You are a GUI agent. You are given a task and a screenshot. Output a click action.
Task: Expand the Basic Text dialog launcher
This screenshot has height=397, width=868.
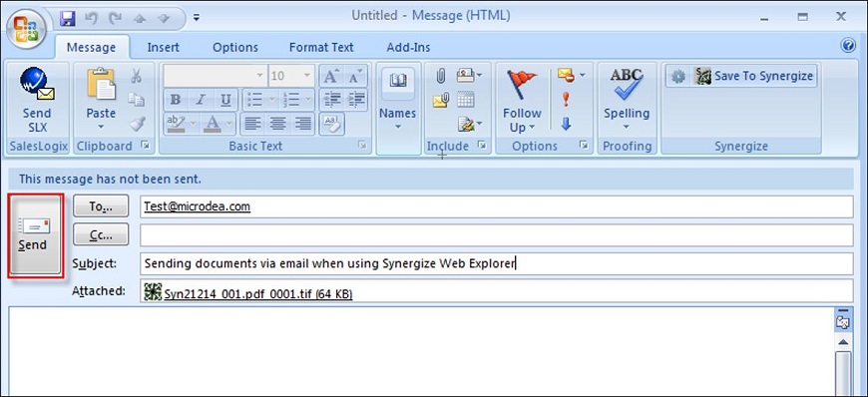362,146
